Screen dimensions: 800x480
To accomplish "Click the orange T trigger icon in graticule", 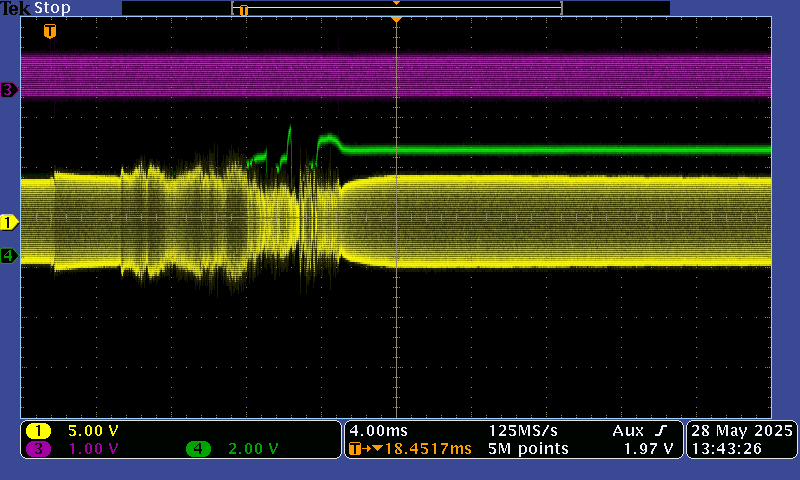I will pos(50,31).
